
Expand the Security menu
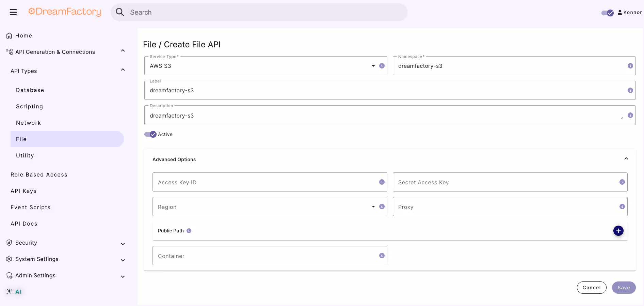click(x=123, y=244)
